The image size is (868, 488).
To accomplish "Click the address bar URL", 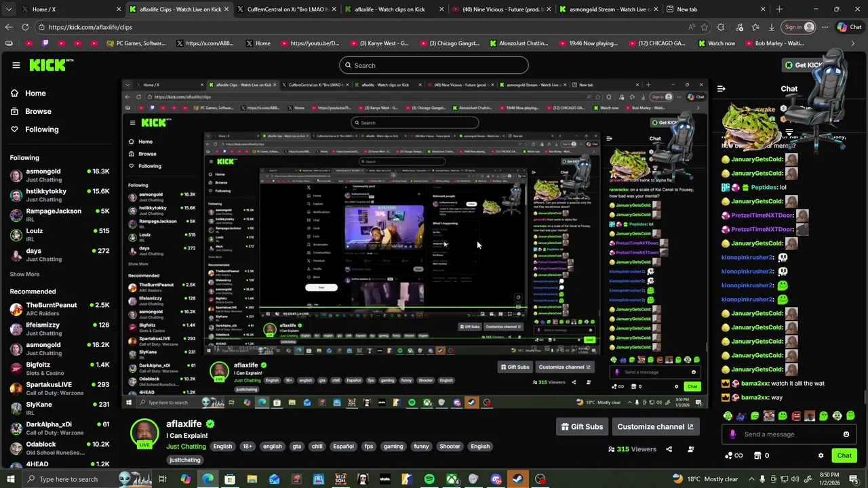I will click(x=90, y=27).
